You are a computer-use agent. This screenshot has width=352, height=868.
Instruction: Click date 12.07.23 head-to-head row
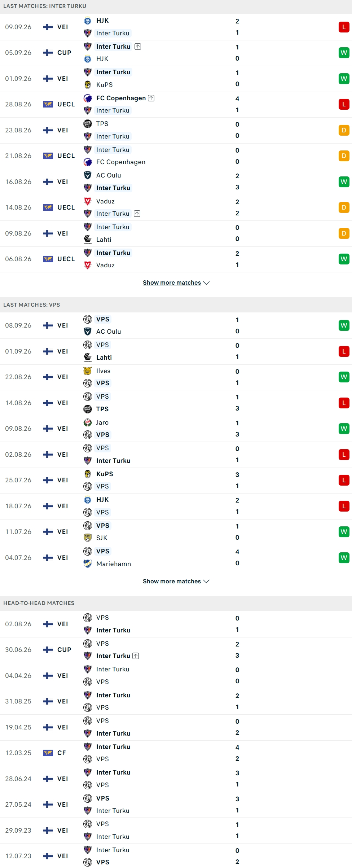point(18,856)
